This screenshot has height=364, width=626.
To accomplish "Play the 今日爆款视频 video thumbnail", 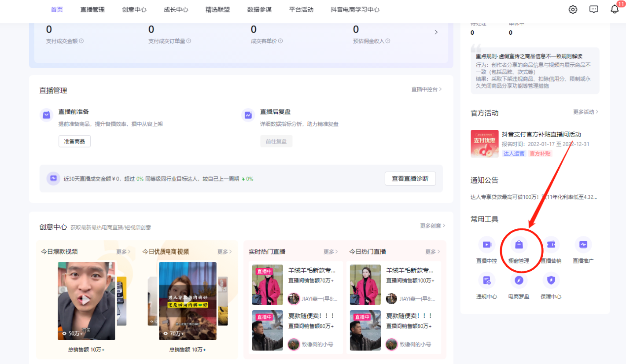I will coord(86,301).
